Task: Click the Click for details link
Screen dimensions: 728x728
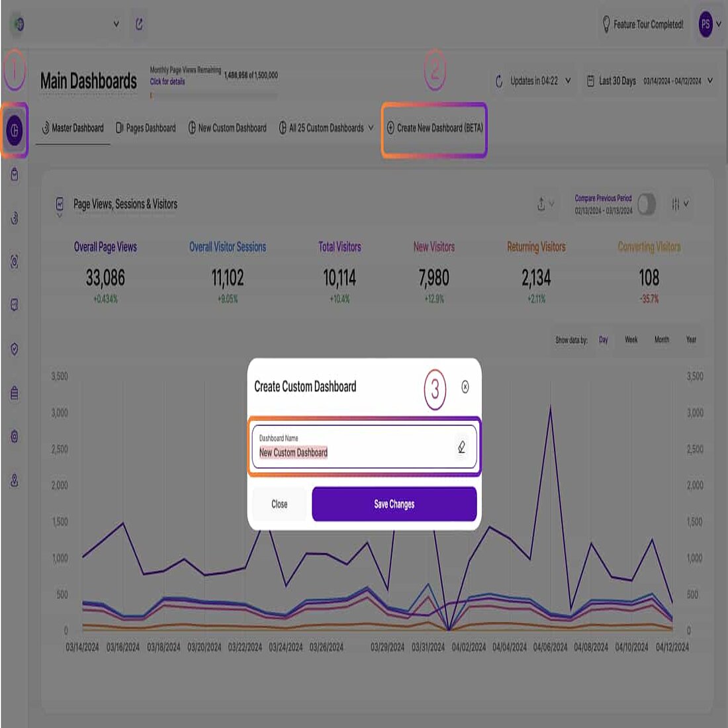Action: coord(167,80)
